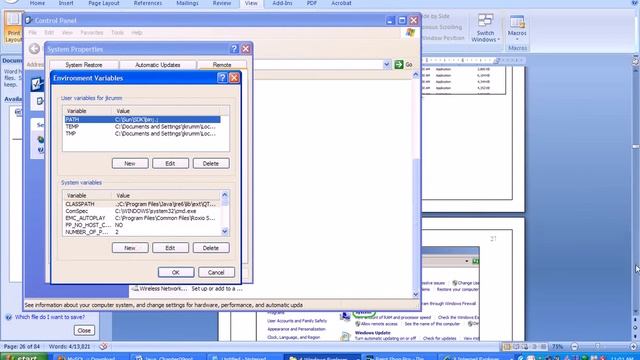Select the TMP user variable row
The image size is (640, 360).
(x=142, y=133)
